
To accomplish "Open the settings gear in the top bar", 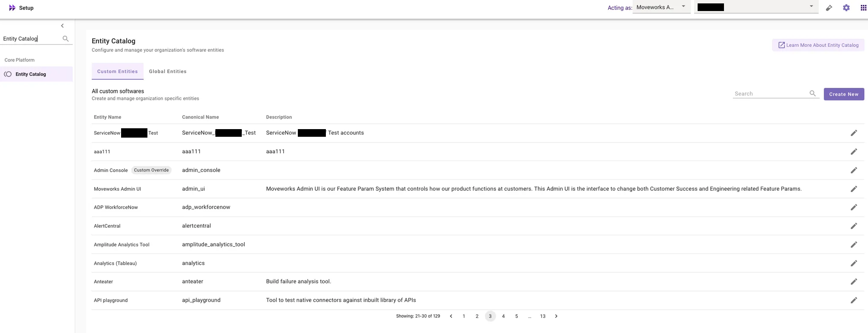I will coord(846,8).
